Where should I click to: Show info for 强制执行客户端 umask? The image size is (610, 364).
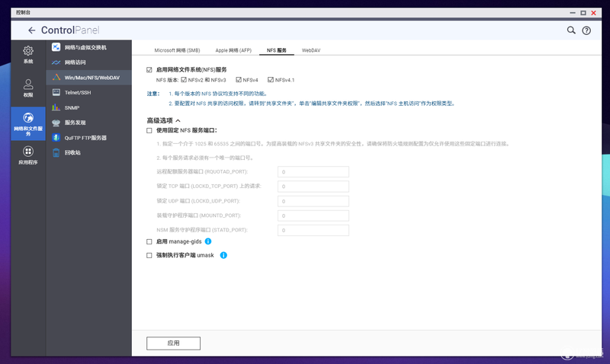tap(223, 255)
